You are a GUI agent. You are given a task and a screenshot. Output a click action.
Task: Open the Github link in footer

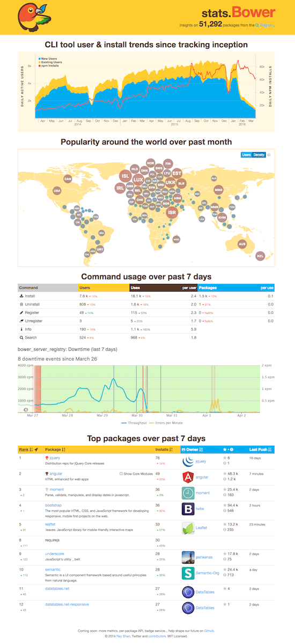209,631
